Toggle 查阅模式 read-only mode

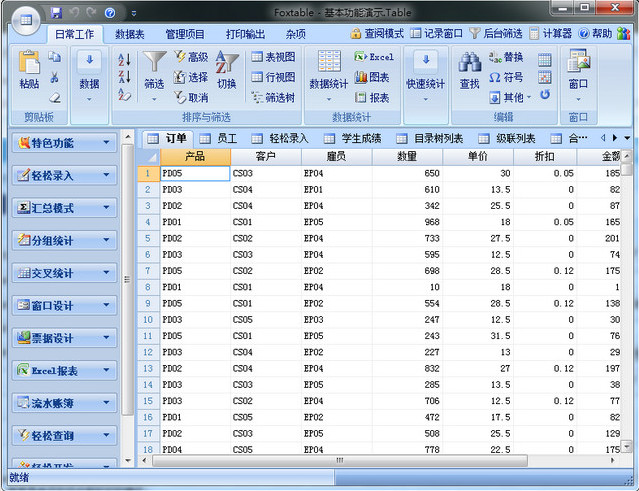(377, 33)
